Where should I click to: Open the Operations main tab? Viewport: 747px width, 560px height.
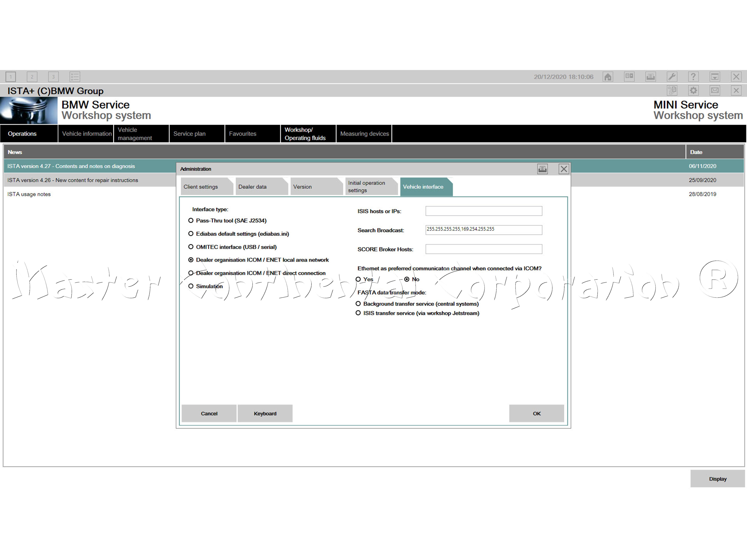[x=29, y=134]
